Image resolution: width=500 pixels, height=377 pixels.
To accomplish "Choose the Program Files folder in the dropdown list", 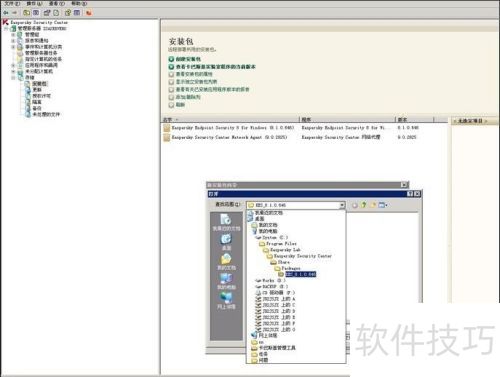I will click(281, 244).
